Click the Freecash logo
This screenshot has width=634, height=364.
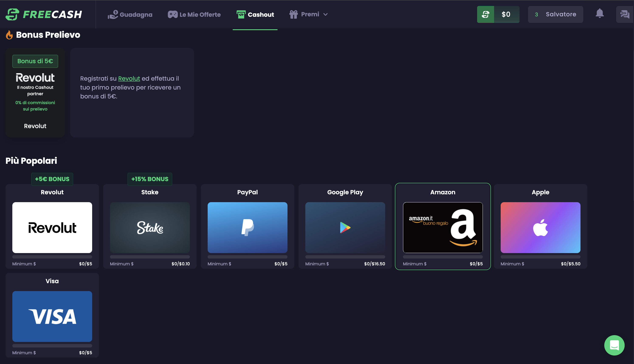pos(44,14)
